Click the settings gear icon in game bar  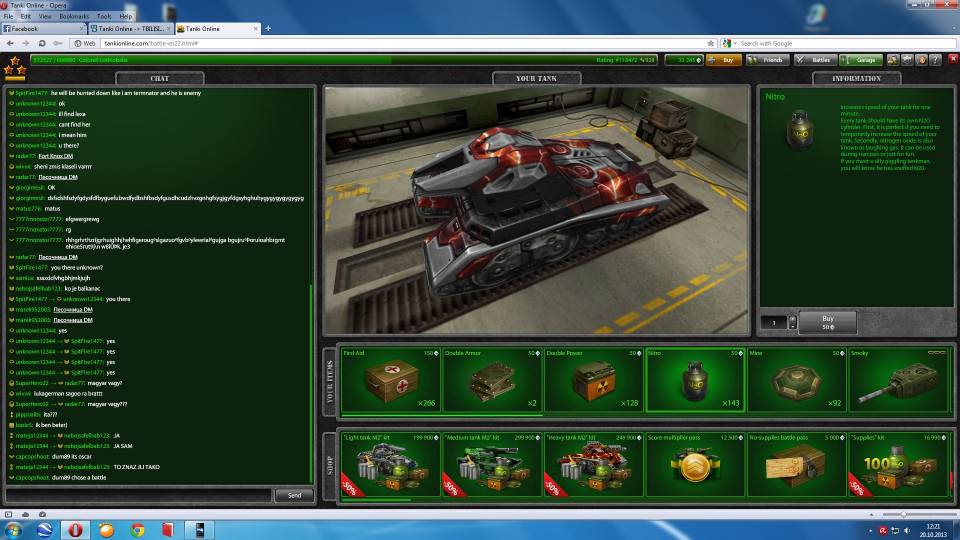[x=907, y=60]
